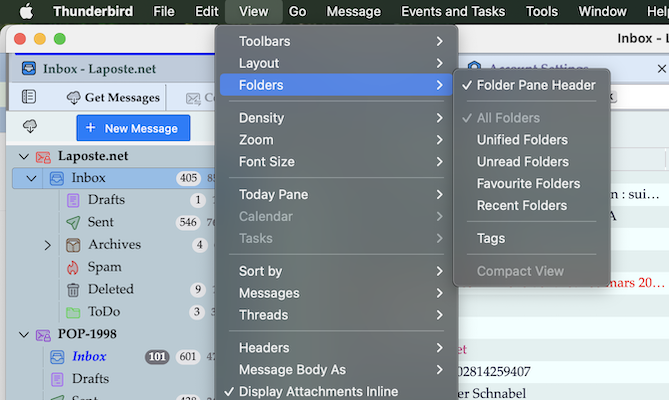This screenshot has width=669, height=400.
Task: Click the Archives box icon
Action: pyautogui.click(x=73, y=245)
